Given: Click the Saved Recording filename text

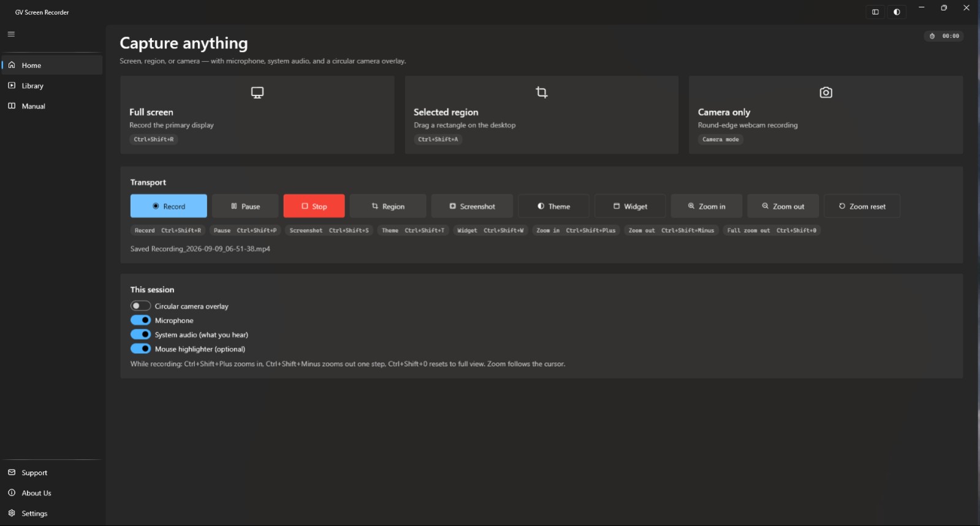Looking at the screenshot, I should coord(200,249).
